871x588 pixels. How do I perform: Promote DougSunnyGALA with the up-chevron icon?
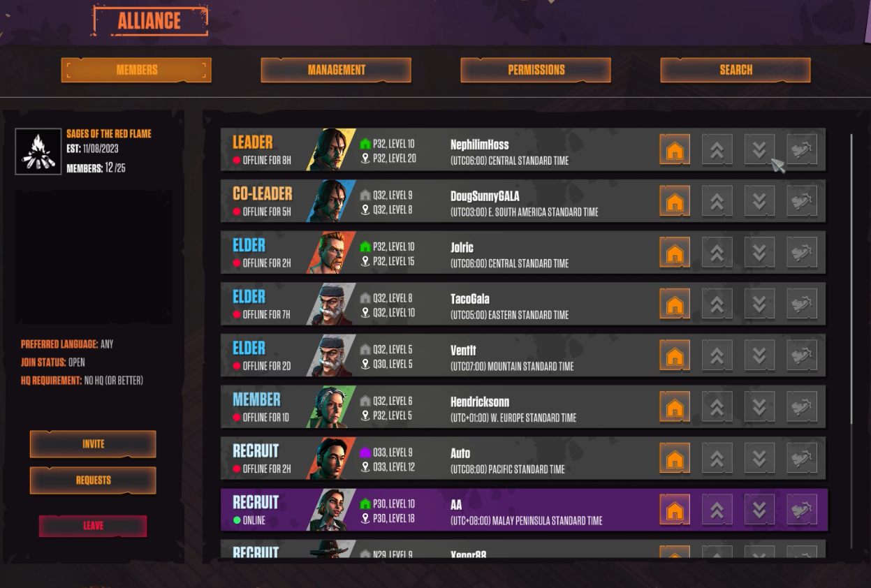(717, 201)
